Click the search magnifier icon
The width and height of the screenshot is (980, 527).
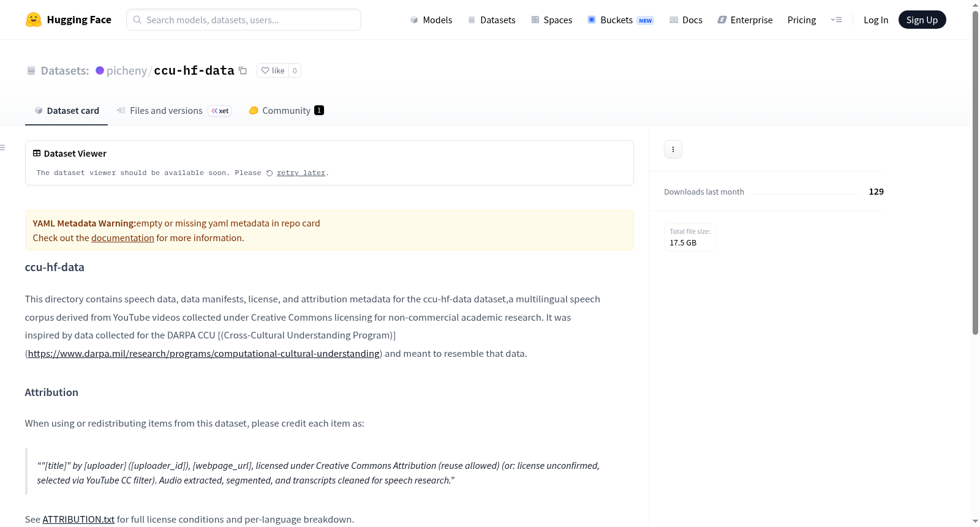click(x=137, y=20)
